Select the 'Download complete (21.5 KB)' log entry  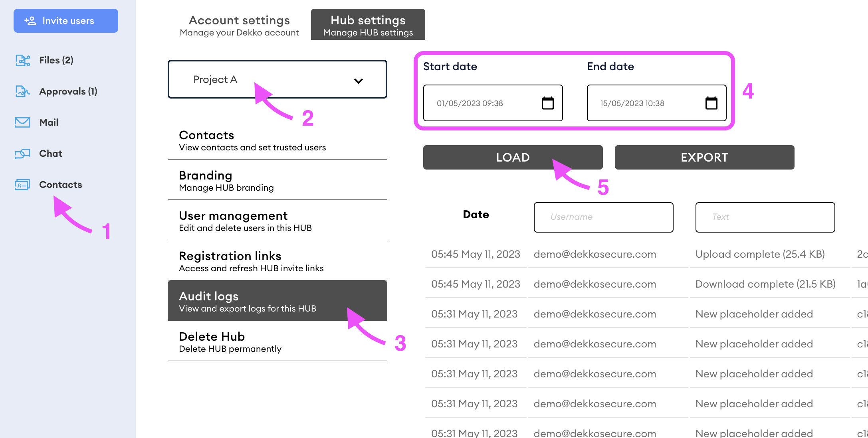766,284
